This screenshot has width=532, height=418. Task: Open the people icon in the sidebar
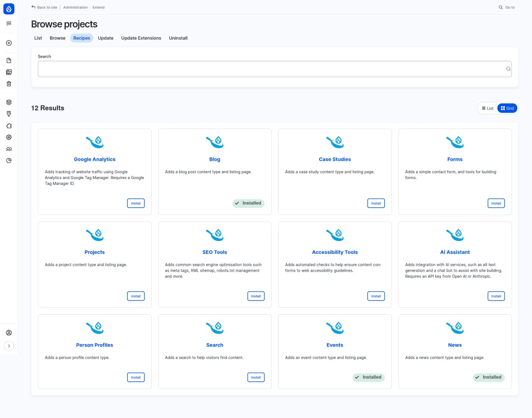point(9,149)
